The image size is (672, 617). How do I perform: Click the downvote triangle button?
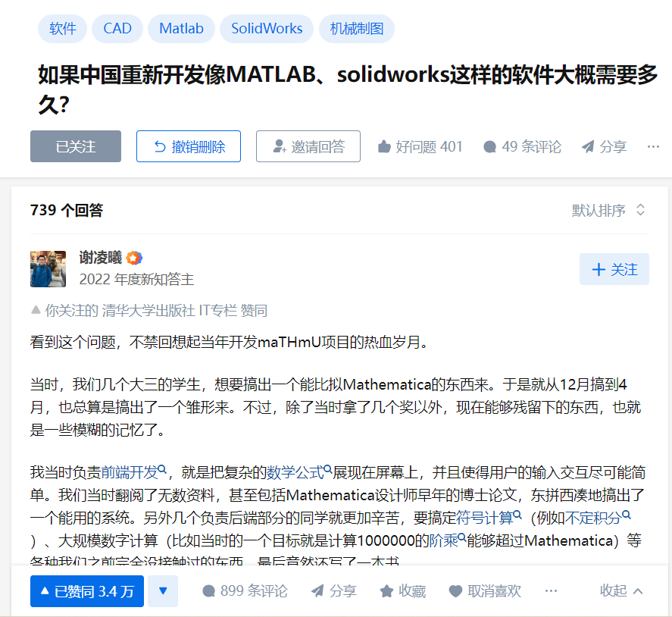point(163,590)
